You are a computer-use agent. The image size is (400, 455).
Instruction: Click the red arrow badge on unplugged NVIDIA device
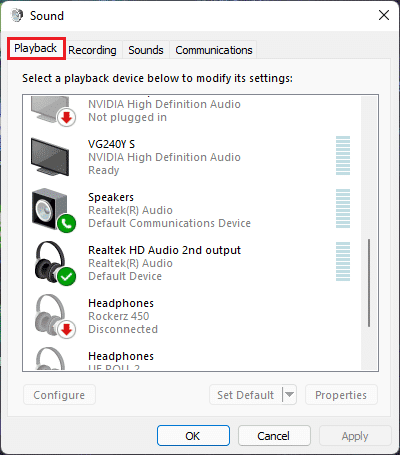point(67,117)
